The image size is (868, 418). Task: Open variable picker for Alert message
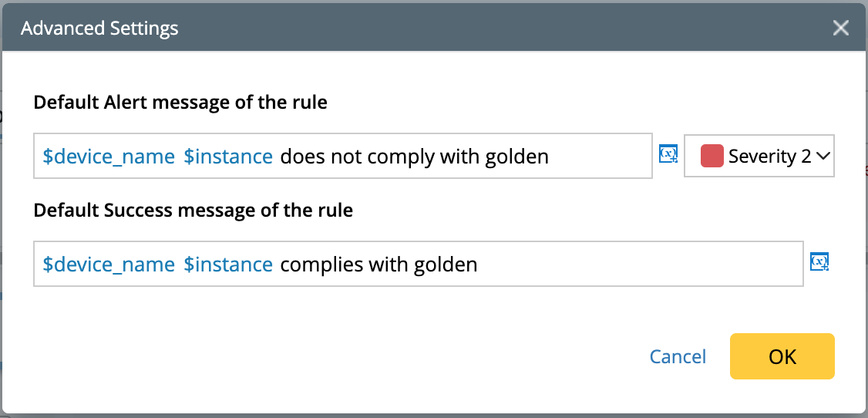[668, 153]
